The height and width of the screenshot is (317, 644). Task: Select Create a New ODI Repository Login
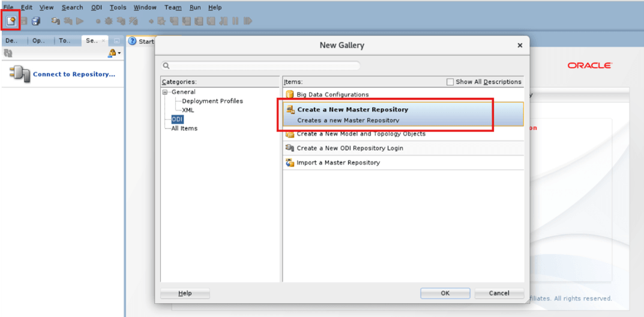pyautogui.click(x=403, y=148)
